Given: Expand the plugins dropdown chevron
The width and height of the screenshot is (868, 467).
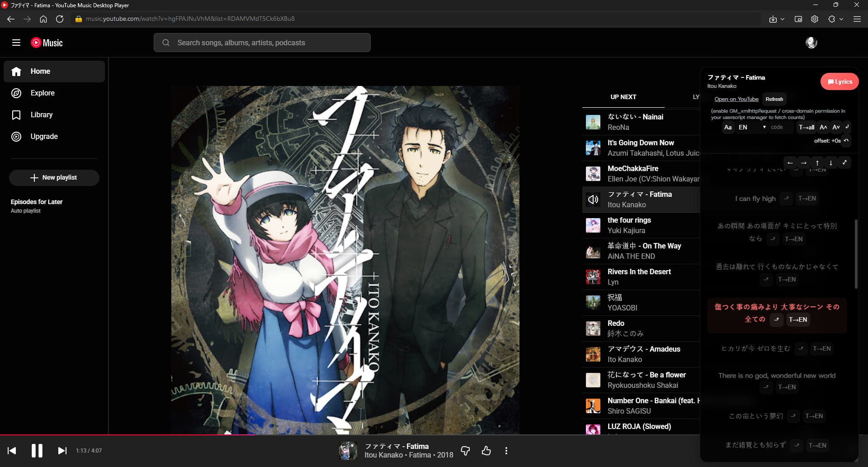Looking at the screenshot, I should [x=841, y=19].
